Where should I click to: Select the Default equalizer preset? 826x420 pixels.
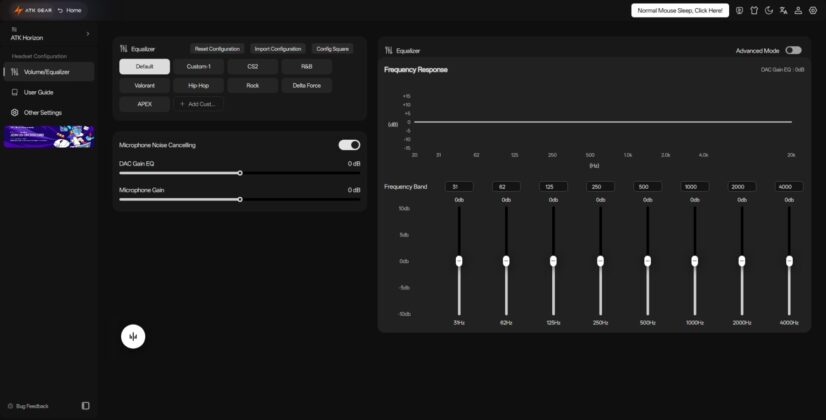pyautogui.click(x=144, y=66)
